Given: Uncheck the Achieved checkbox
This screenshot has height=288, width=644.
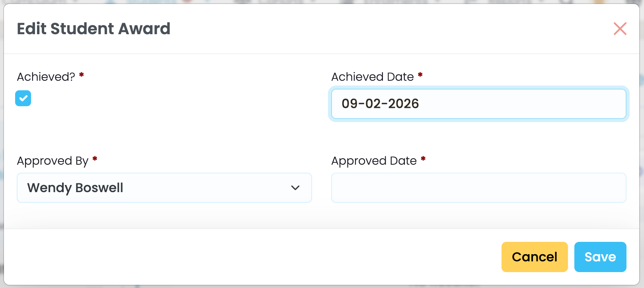Looking at the screenshot, I should click(23, 98).
